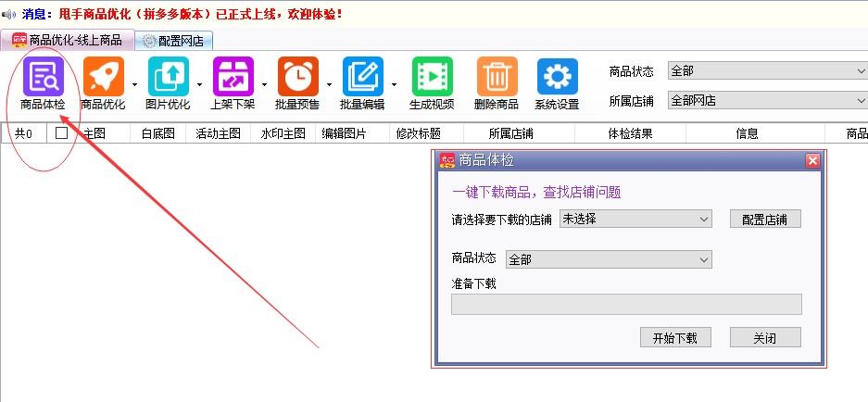Screen dimensions: 868x402
Task: Close the 商品体检 dialog with red X
Action: pyautogui.click(x=812, y=160)
